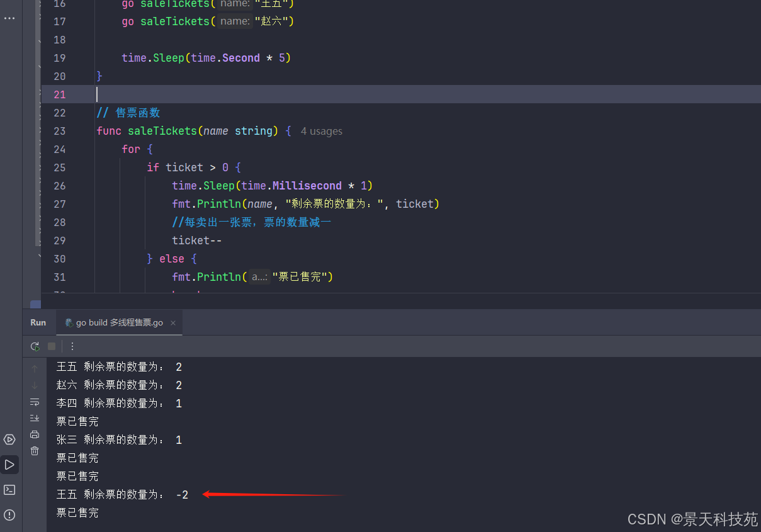The height and width of the screenshot is (532, 761).
Task: Clear all console output with trash icon
Action: 35,451
